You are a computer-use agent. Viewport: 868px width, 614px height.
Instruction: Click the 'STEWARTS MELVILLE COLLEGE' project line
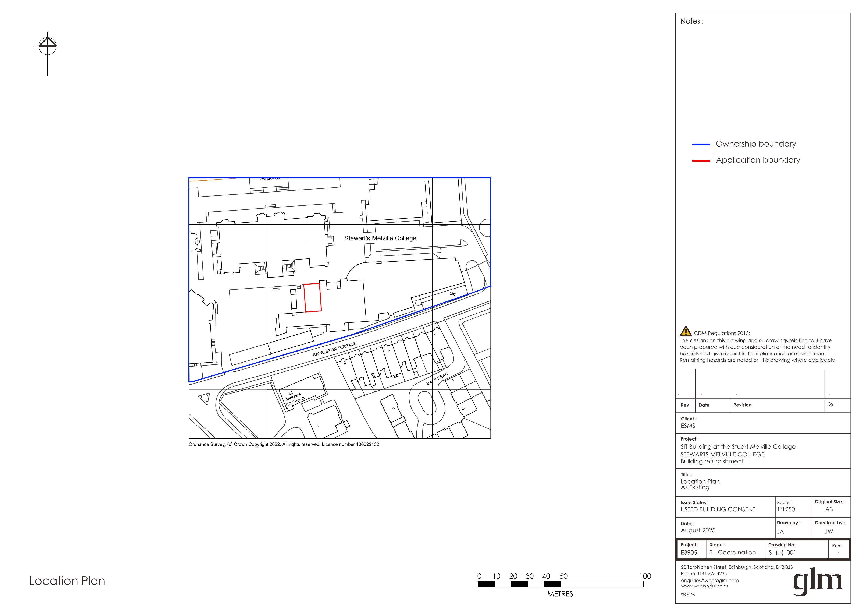pos(722,455)
